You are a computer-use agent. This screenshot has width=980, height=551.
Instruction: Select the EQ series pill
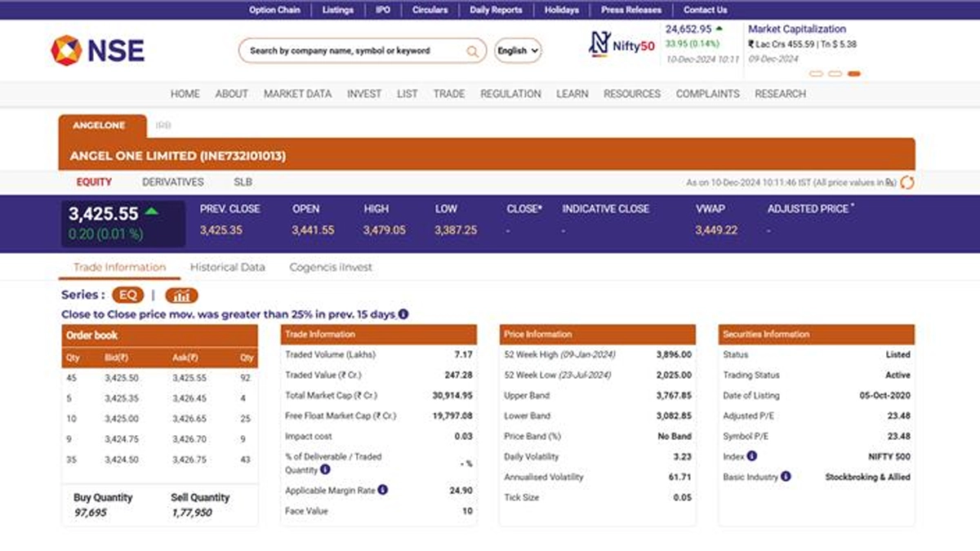point(127,295)
